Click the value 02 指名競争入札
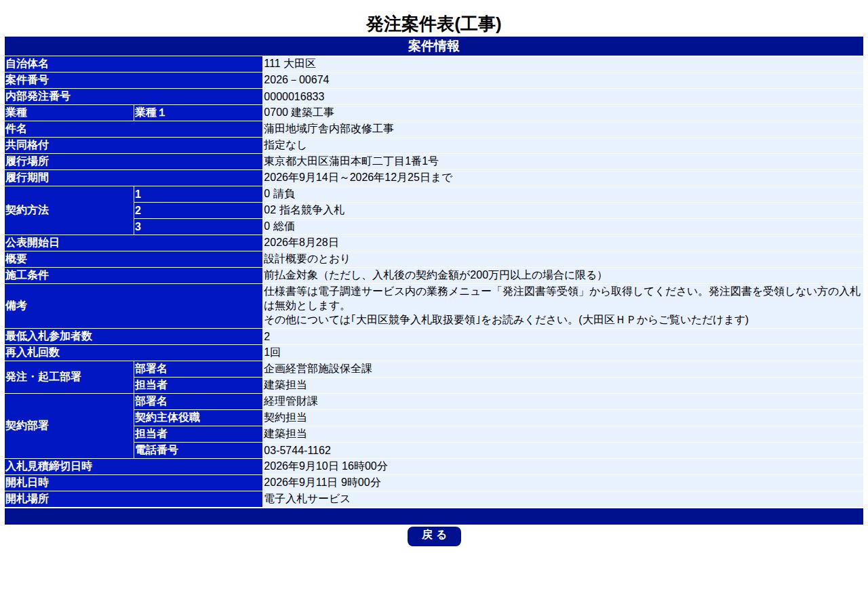The height and width of the screenshot is (610, 868). pos(304,210)
